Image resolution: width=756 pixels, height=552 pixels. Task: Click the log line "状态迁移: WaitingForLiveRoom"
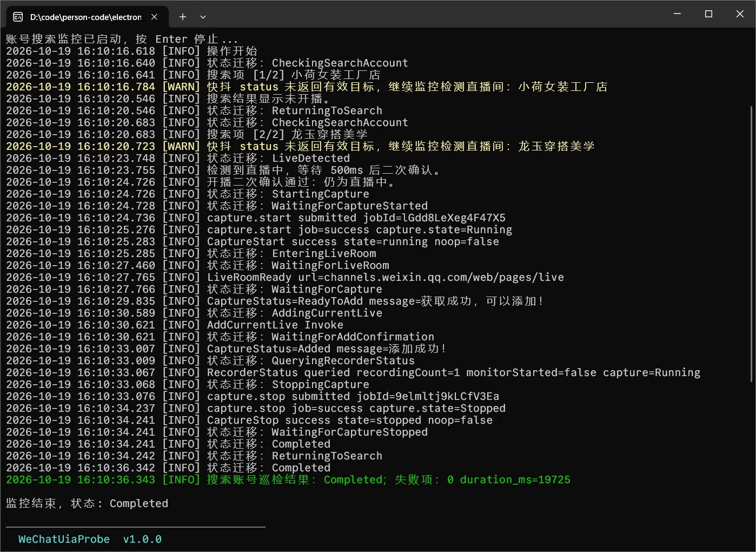[x=197, y=265]
